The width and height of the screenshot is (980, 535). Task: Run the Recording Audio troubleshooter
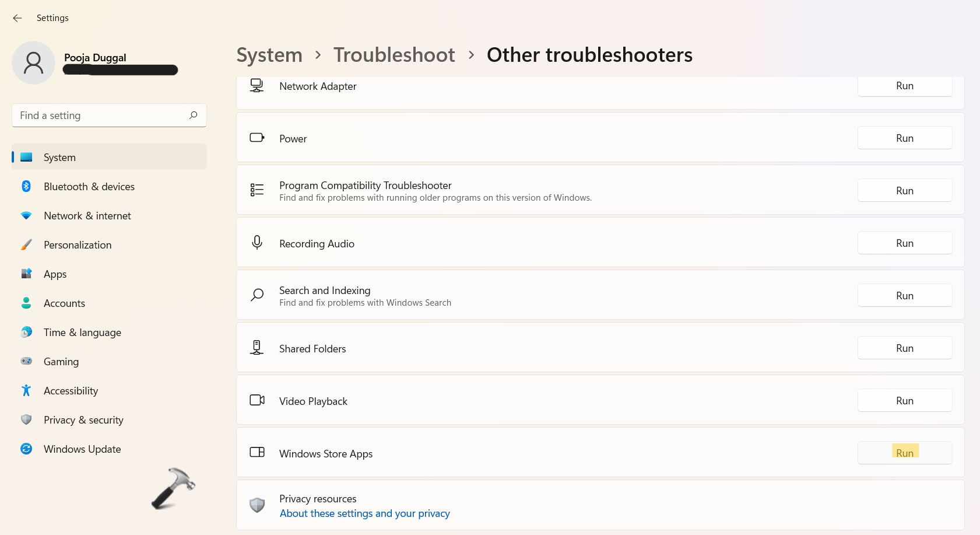click(x=904, y=243)
